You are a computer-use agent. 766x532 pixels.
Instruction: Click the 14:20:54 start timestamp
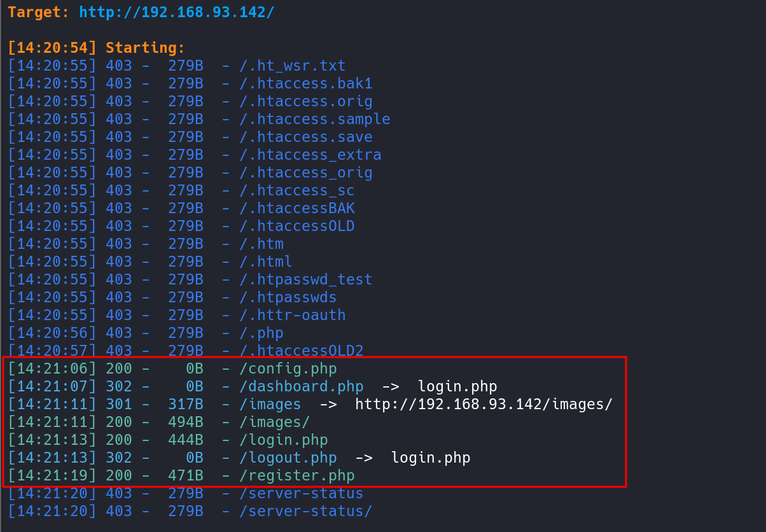52,48
